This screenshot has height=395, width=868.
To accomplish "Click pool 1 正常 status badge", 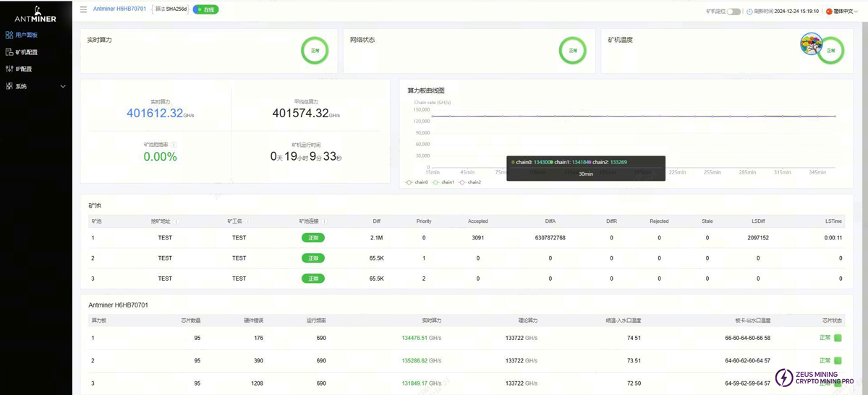I will (313, 237).
